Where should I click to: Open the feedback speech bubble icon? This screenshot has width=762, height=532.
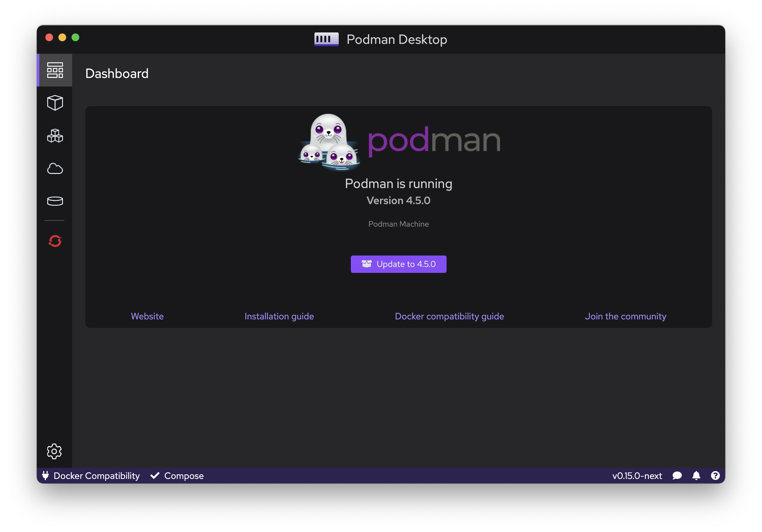pos(677,476)
